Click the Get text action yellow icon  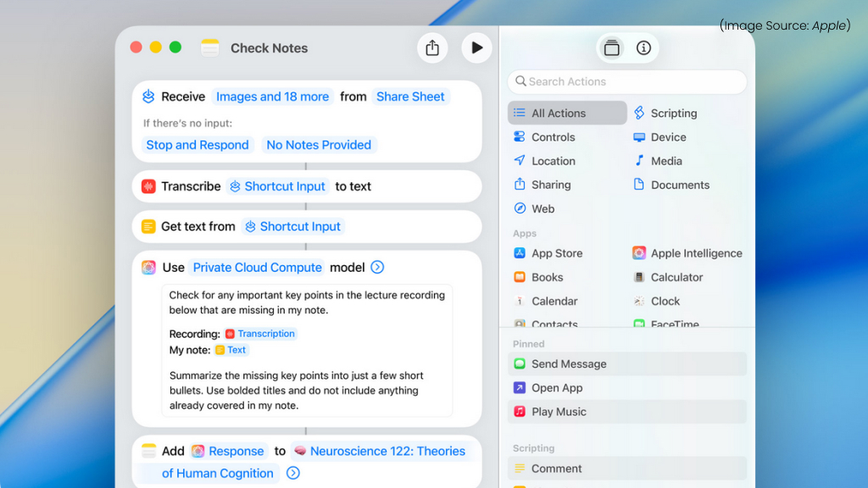point(148,227)
